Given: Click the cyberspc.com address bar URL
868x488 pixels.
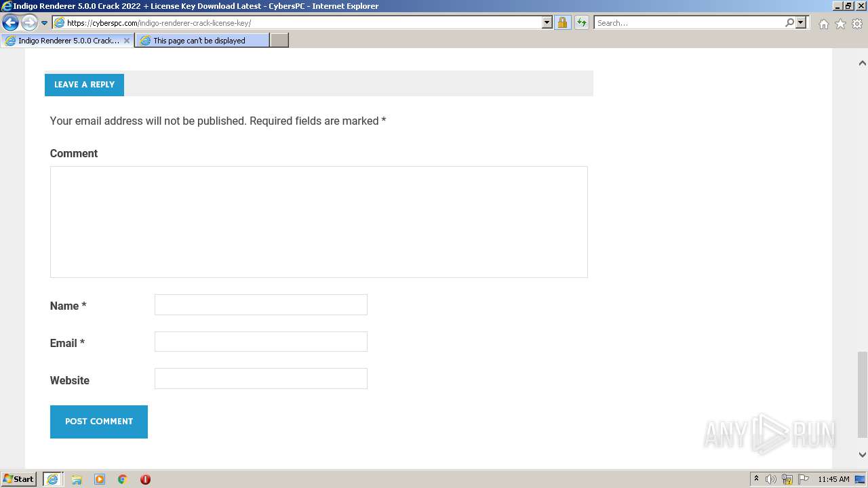Looking at the screenshot, I should point(159,23).
